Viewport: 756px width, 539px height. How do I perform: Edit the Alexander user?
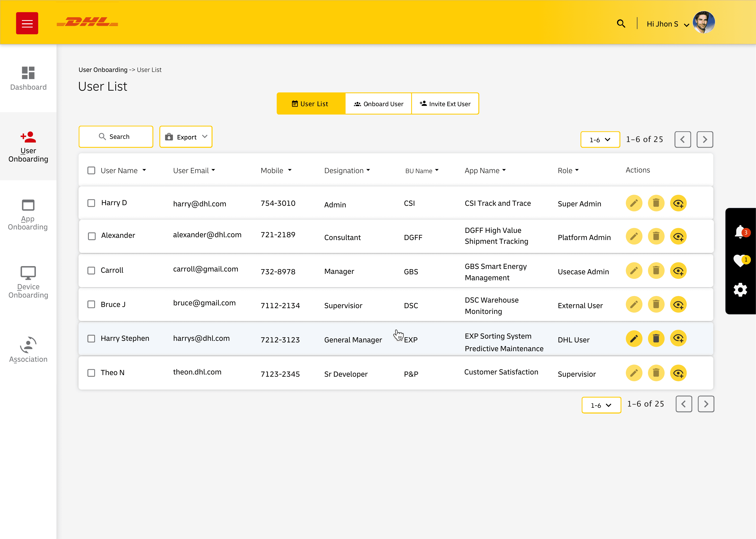634,236
